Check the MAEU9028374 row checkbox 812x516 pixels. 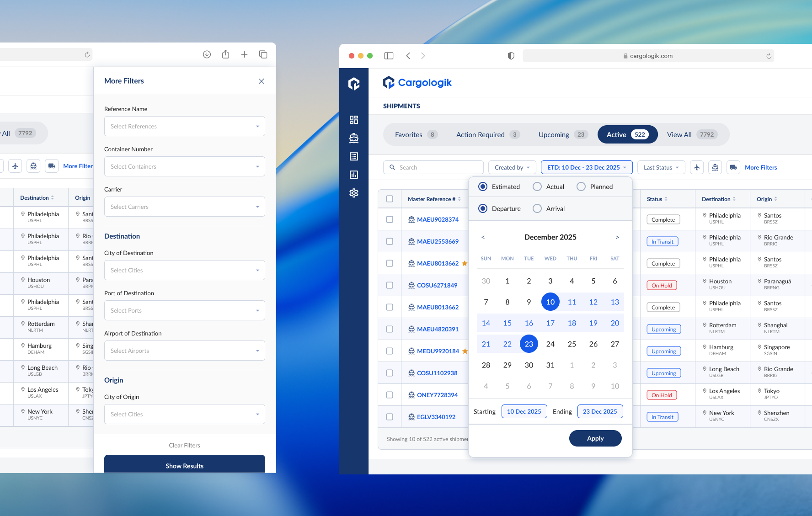pos(390,219)
